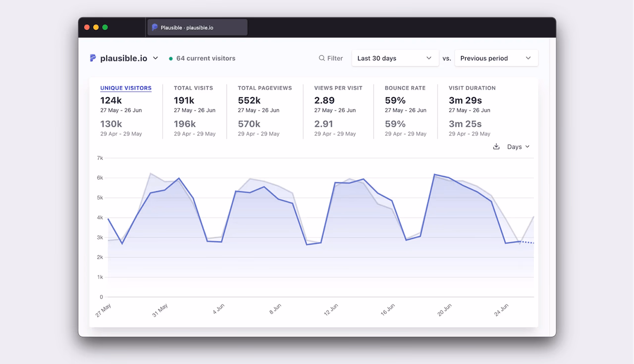Open the Filter search icon
This screenshot has width=634, height=364.
coord(322,58)
